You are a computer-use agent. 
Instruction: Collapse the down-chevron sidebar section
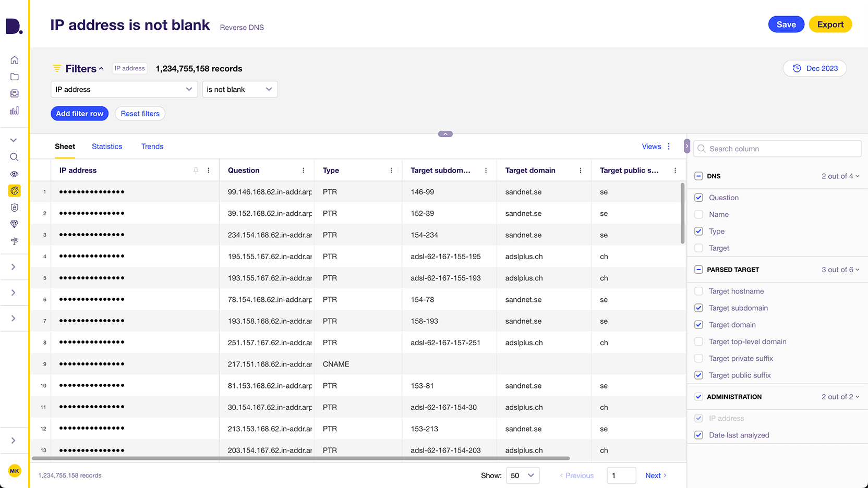coord(14,140)
